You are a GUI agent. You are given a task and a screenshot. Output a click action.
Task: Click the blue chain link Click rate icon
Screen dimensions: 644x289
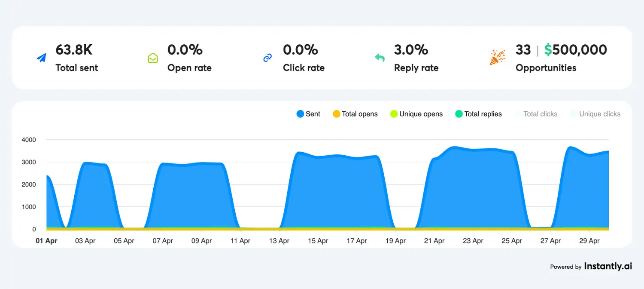point(267,58)
